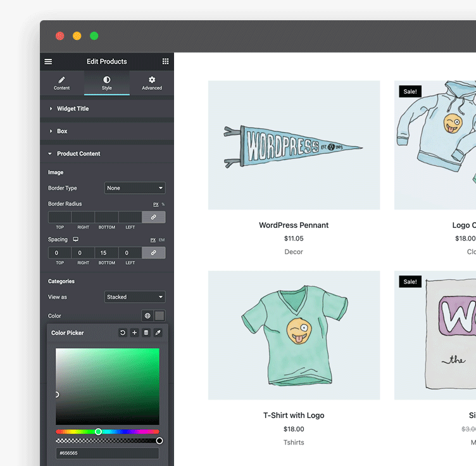This screenshot has height=466, width=476.
Task: Activate the eyedropper color sampler
Action: 158,333
